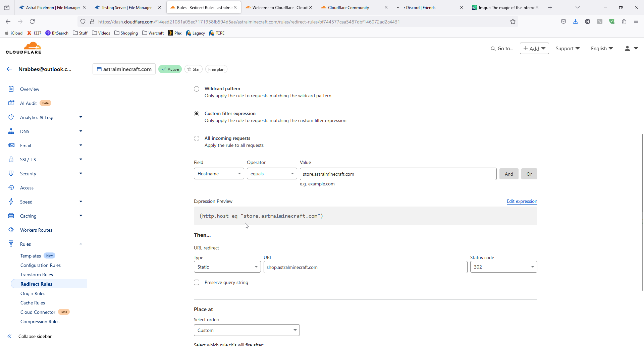
Task: Click the browser reload icon
Action: (32, 22)
